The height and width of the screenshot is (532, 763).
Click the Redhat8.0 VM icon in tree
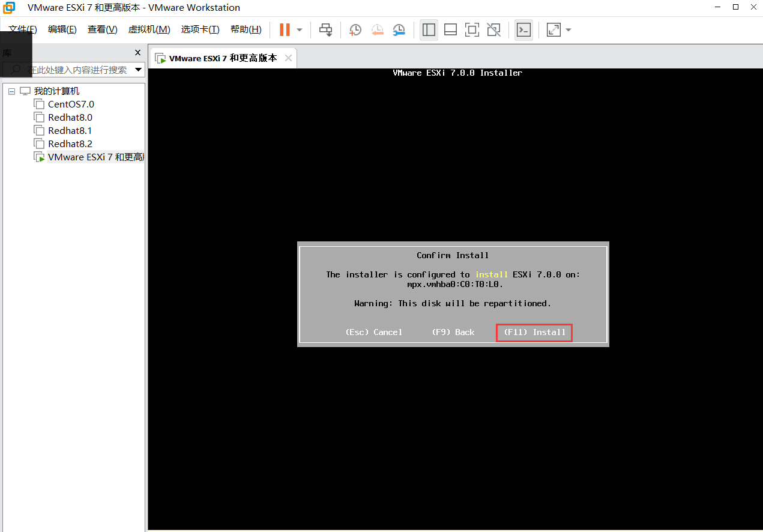coord(39,118)
